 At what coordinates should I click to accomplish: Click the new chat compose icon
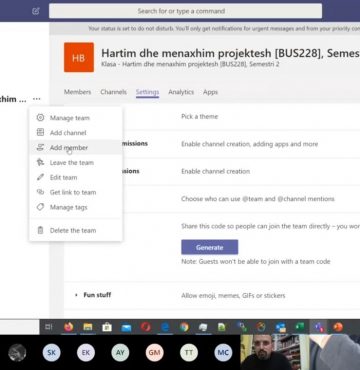36,11
